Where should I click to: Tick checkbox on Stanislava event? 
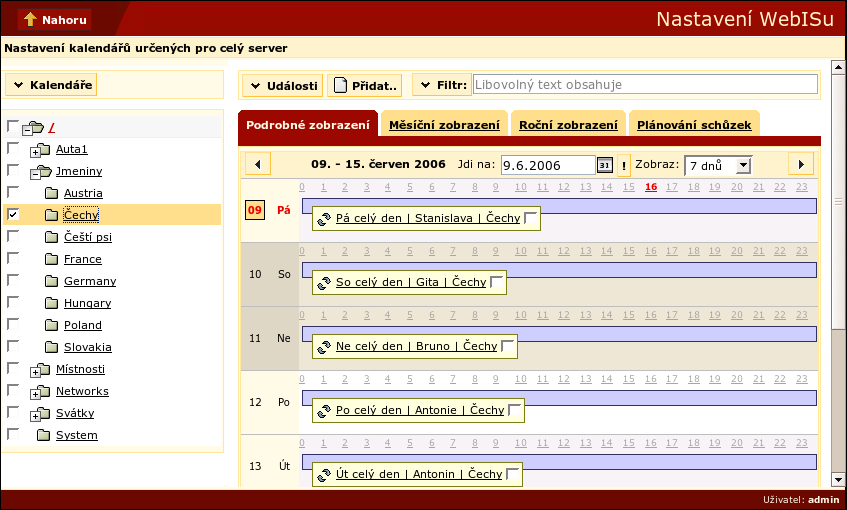point(530,218)
